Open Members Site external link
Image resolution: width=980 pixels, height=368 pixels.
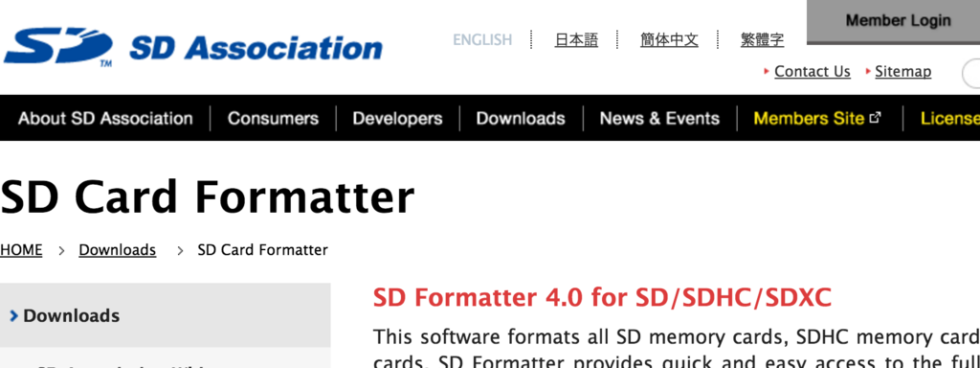pyautogui.click(x=817, y=118)
